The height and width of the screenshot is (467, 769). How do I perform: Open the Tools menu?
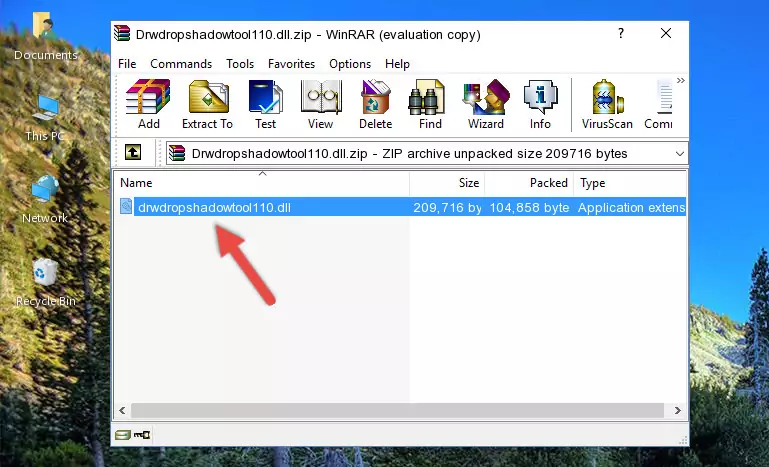click(240, 64)
